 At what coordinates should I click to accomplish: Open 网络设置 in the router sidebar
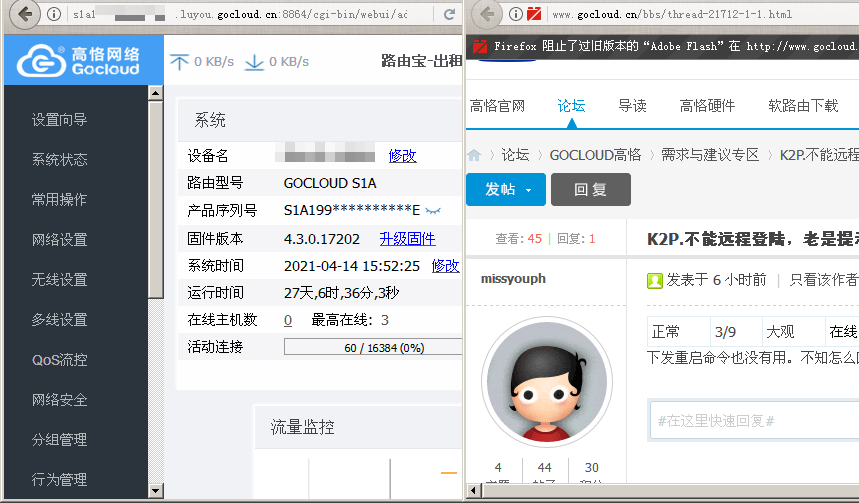pyautogui.click(x=59, y=239)
